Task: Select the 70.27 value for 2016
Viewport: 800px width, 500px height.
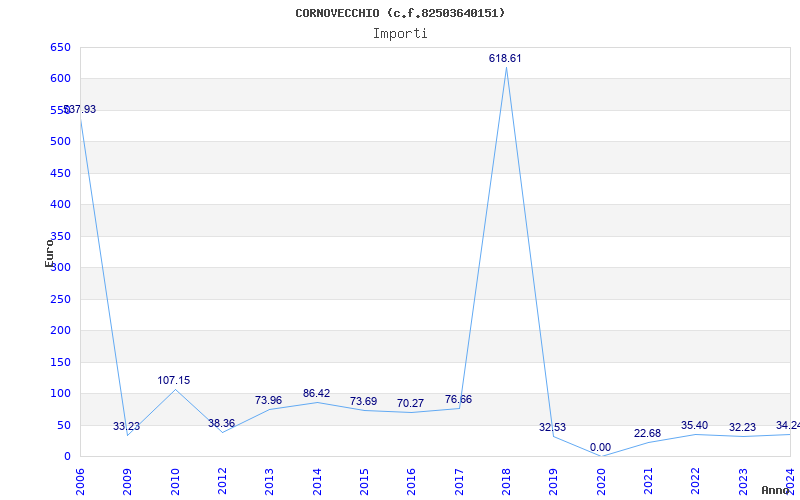Action: [x=410, y=404]
